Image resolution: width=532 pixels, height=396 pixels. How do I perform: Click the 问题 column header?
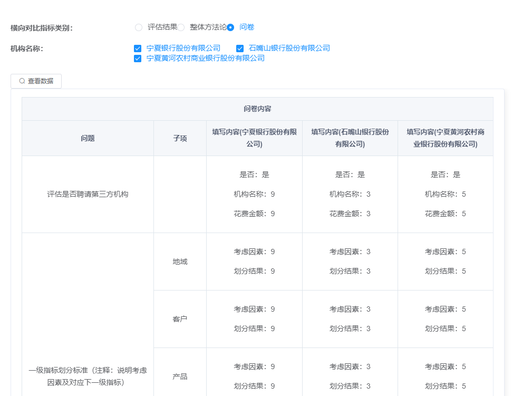pos(88,139)
